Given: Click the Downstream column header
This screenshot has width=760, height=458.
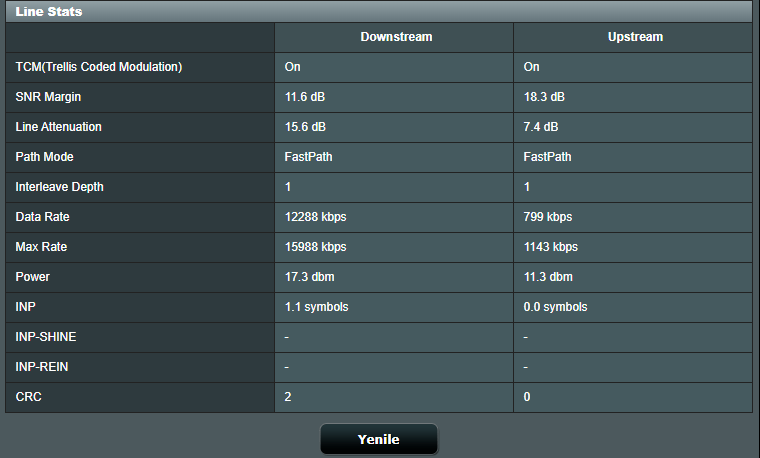Looking at the screenshot, I should tap(396, 37).
